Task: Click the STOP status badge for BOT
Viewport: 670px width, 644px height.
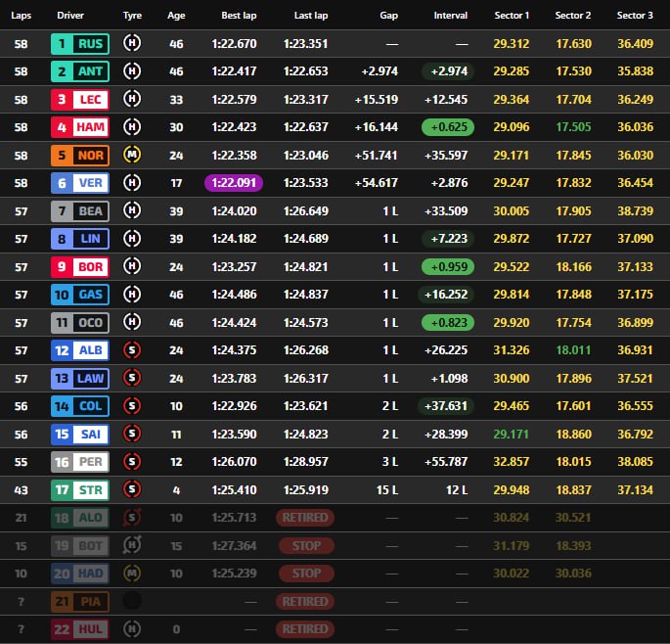Action: 305,545
